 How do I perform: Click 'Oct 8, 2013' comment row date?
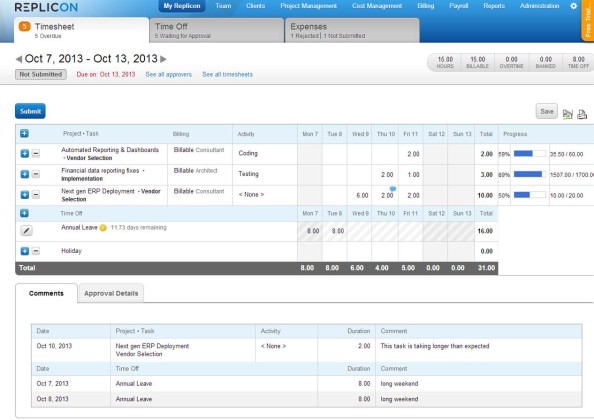click(x=52, y=399)
